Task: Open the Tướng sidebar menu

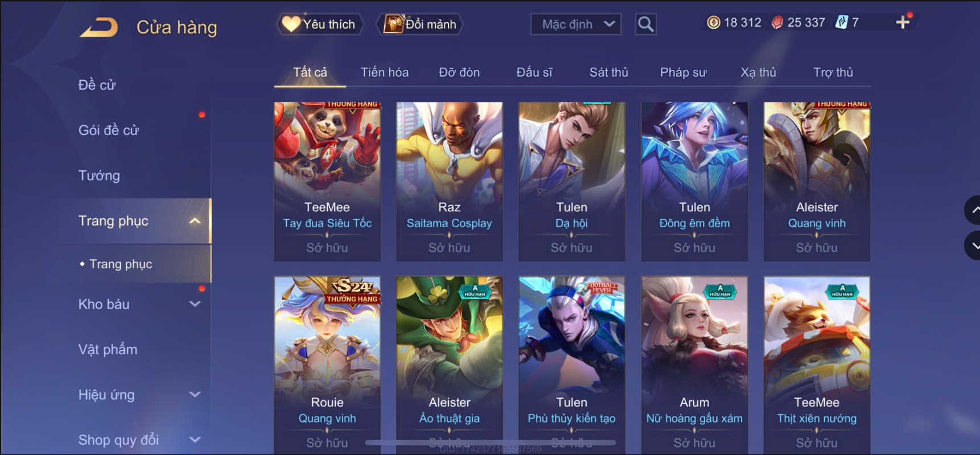Action: [x=99, y=175]
